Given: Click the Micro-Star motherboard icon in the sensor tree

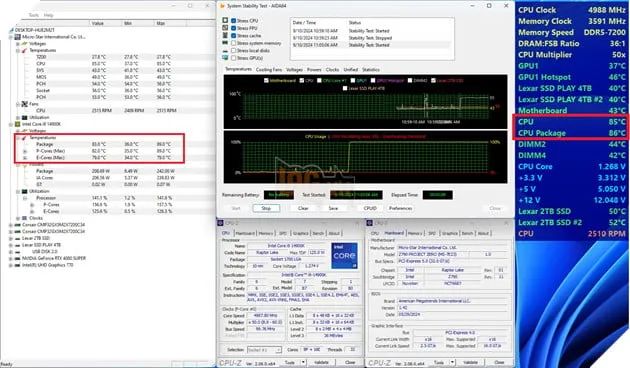Looking at the screenshot, I should click(18, 37).
